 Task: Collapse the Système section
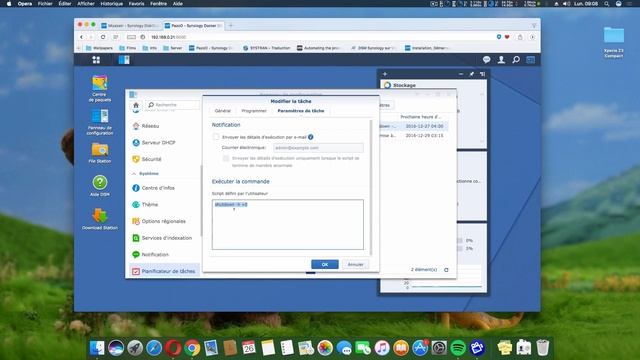click(x=134, y=173)
